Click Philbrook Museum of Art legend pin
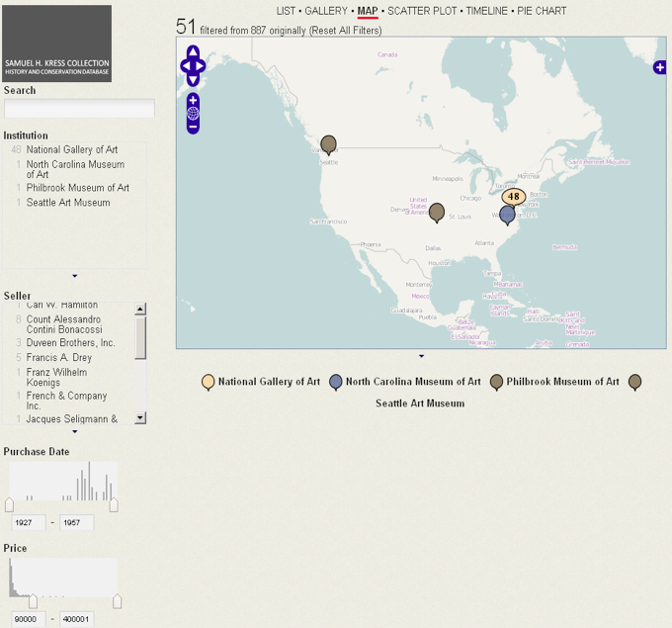Screen dimensions: 672x628 tap(496, 382)
